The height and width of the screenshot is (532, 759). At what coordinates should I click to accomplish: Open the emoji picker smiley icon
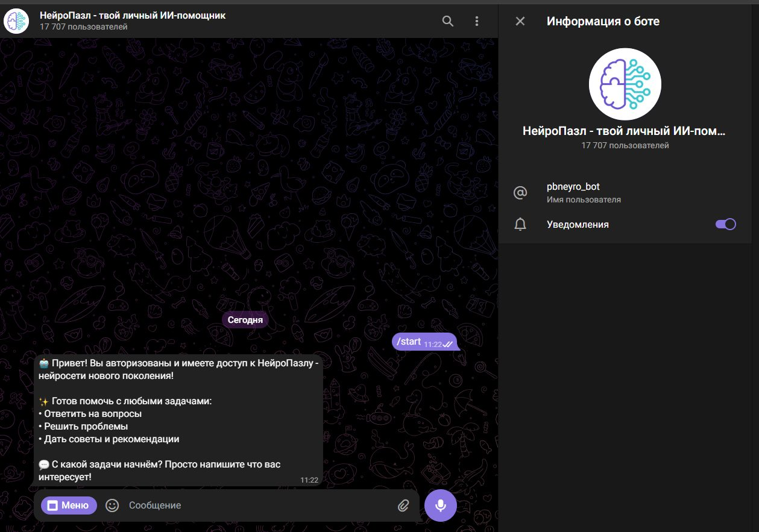pyautogui.click(x=112, y=505)
